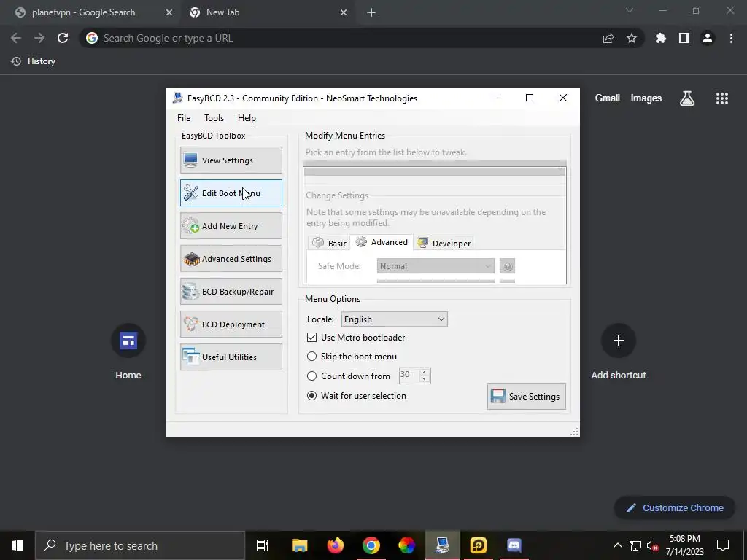The image size is (747, 560).
Task: Open Gmail link on New Tab page
Action: [608, 98]
